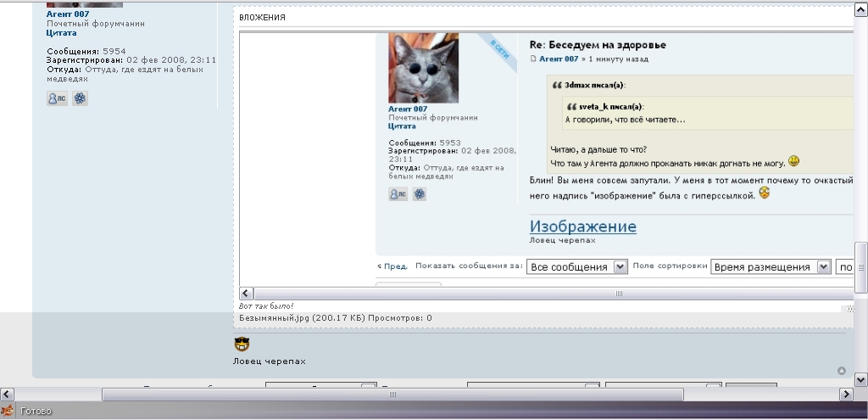Click browser status bar icon beside 'Готово'
This screenshot has height=420, width=868.
(8, 411)
